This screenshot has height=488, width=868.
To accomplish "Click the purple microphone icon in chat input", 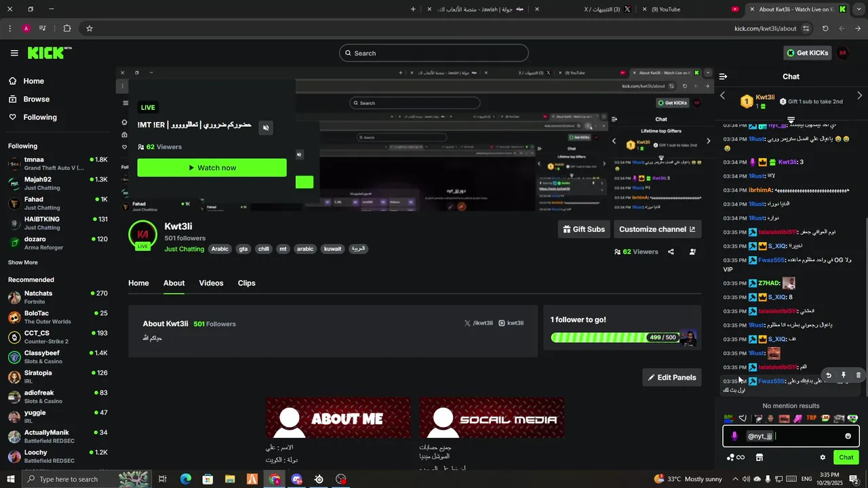I will [x=734, y=436].
